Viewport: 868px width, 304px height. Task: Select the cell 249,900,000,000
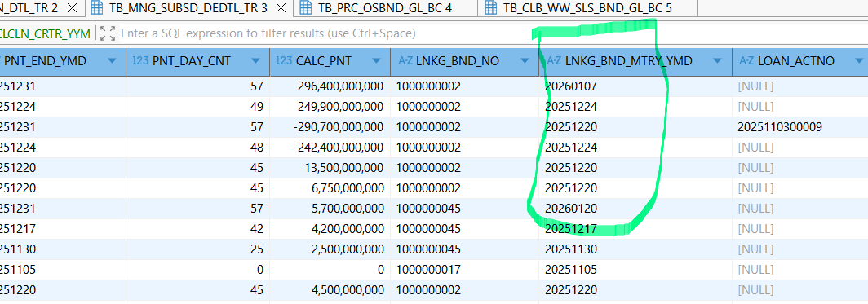tap(330, 107)
